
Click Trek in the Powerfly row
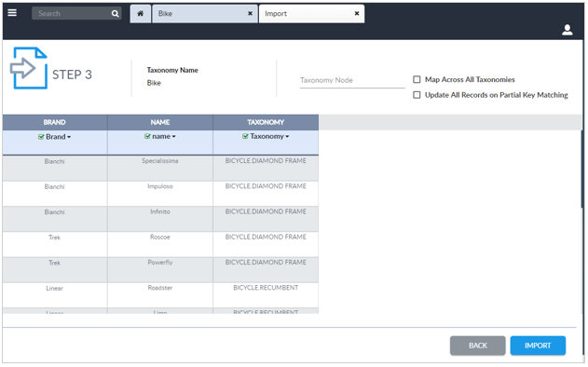coord(54,263)
